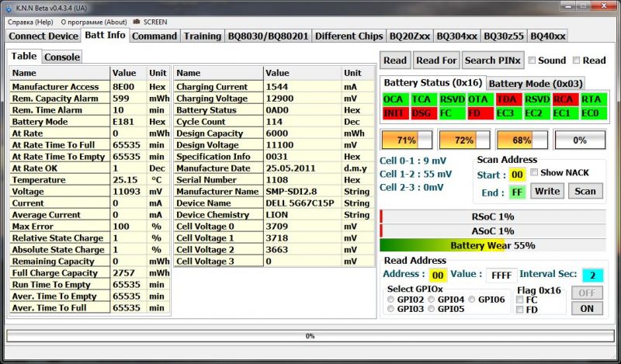
Task: Click the Search PINx button
Action: [x=493, y=61]
